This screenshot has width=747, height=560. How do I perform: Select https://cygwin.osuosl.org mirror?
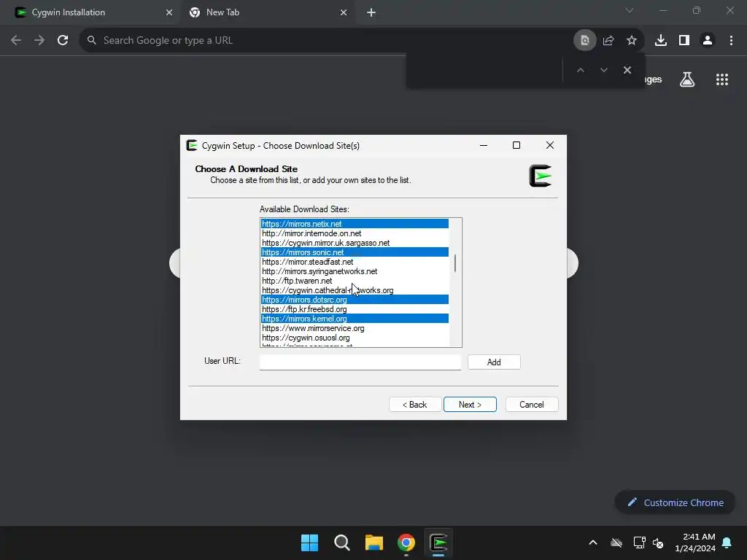tap(355, 338)
